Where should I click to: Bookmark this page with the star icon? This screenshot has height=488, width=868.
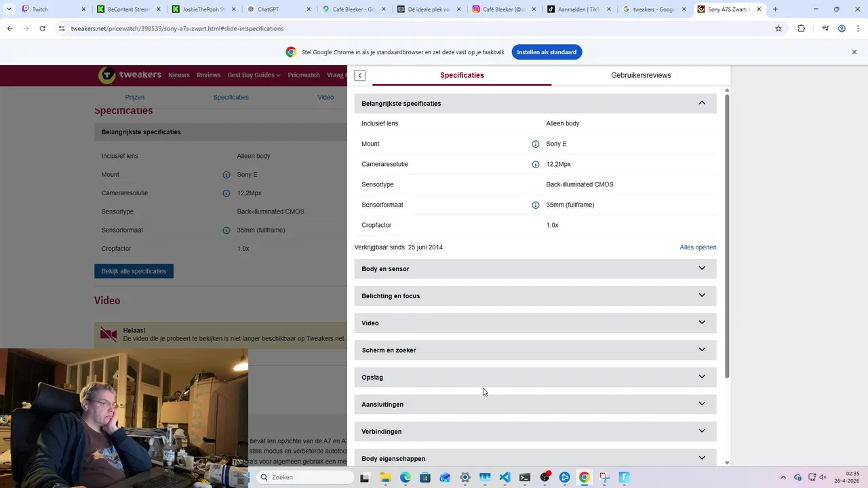[778, 28]
